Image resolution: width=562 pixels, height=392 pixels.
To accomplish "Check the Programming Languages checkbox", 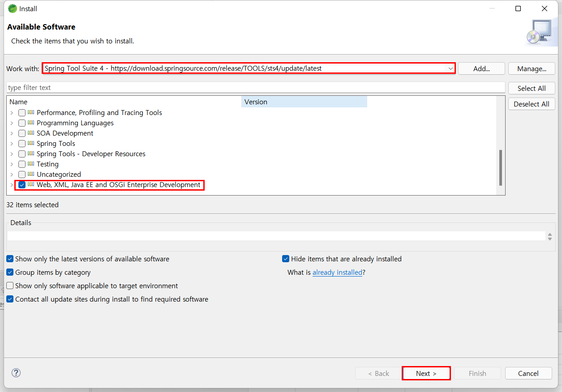I will point(22,123).
